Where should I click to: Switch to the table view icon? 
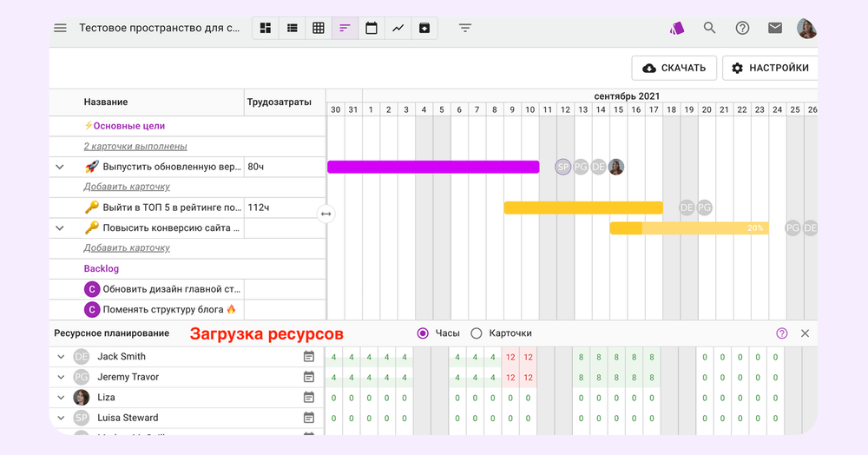(319, 29)
